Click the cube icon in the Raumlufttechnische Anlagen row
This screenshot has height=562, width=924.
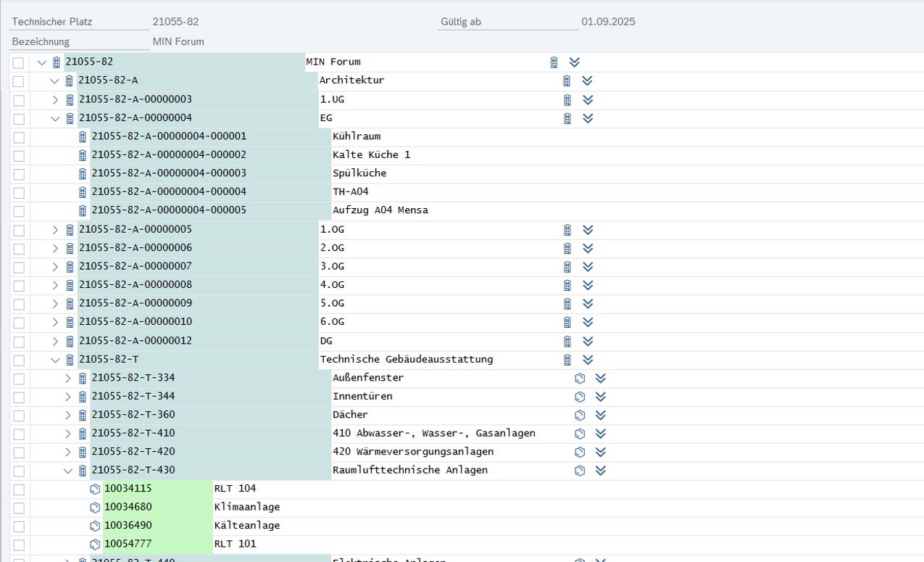coord(580,471)
